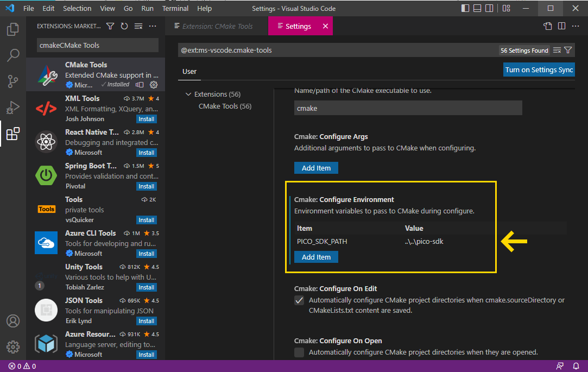Viewport: 588px width, 372px height.
Task: Open the Manage gear in activity bar
Action: [x=12, y=347]
